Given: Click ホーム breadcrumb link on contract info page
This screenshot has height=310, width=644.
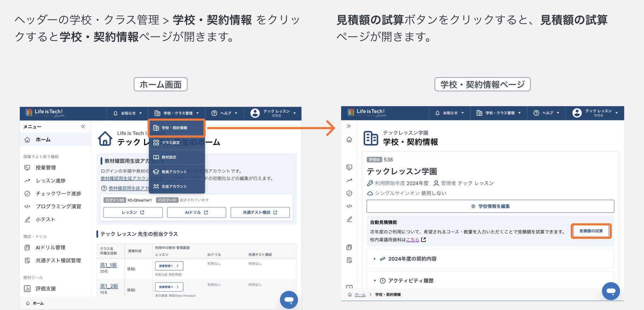Looking at the screenshot, I should [360, 294].
